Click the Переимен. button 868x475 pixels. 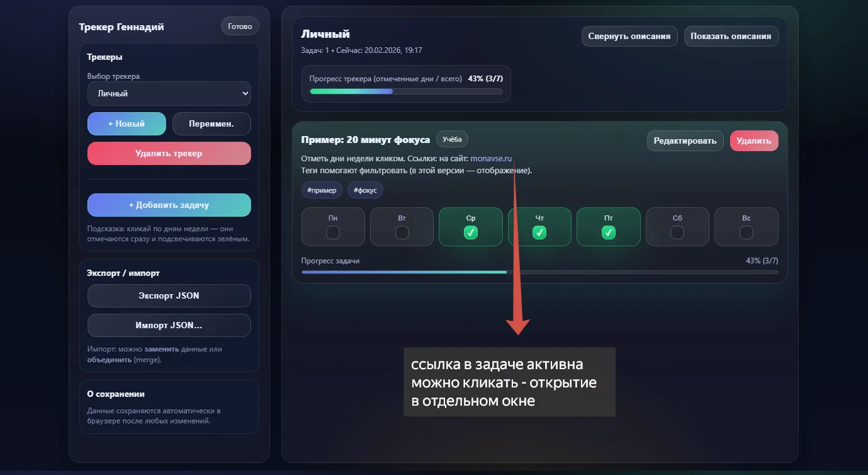211,124
